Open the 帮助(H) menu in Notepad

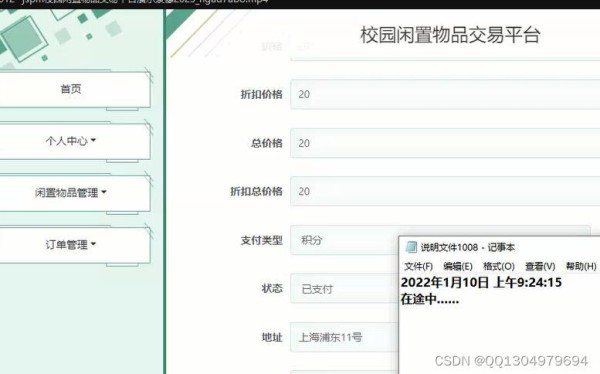pyautogui.click(x=581, y=266)
